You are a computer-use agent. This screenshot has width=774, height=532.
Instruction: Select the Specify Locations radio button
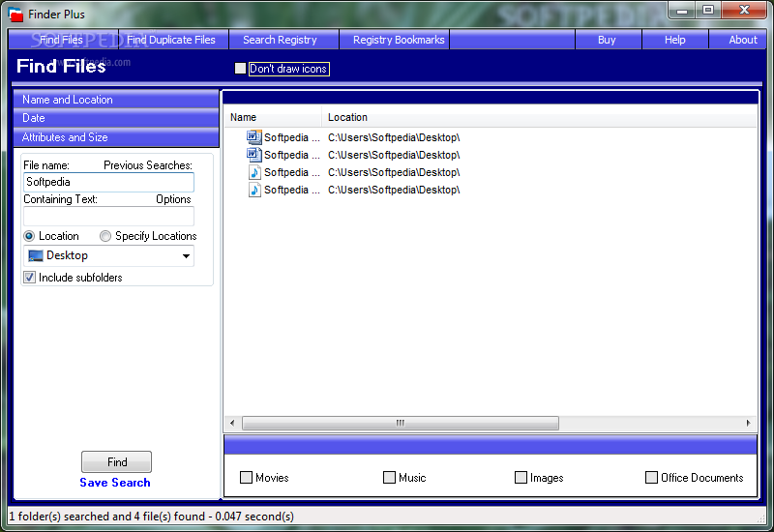coord(105,236)
